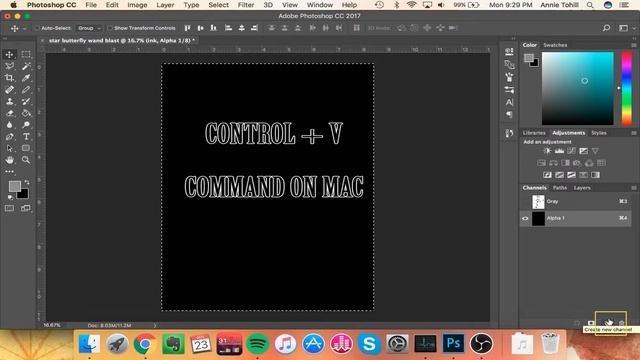Select the Pen tool
The height and width of the screenshot is (360, 640).
(x=9, y=136)
